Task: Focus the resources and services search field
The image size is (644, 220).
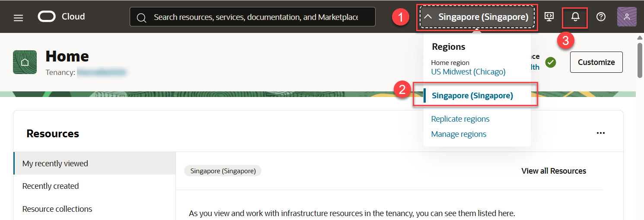Action: click(252, 17)
